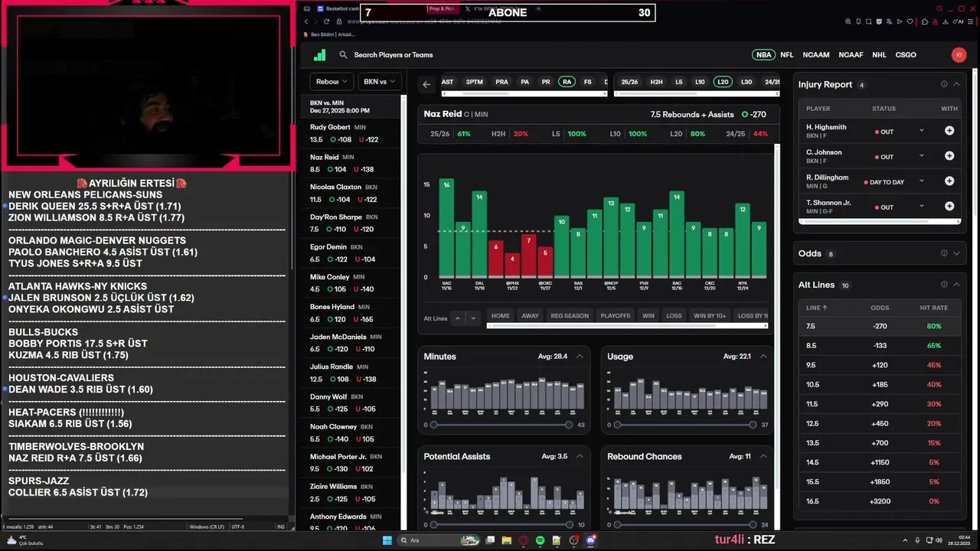Add C. Johnson with plus icon
Image resolution: width=980 pixels, height=551 pixels.
point(949,156)
